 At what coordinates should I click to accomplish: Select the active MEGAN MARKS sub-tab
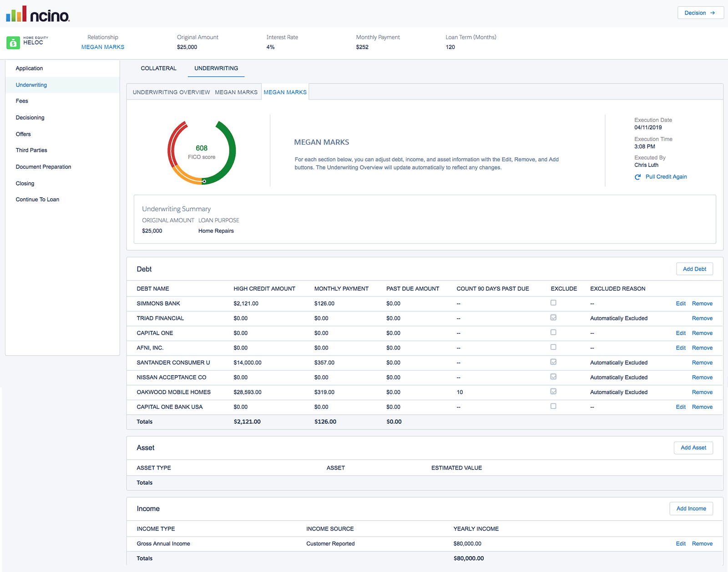285,92
